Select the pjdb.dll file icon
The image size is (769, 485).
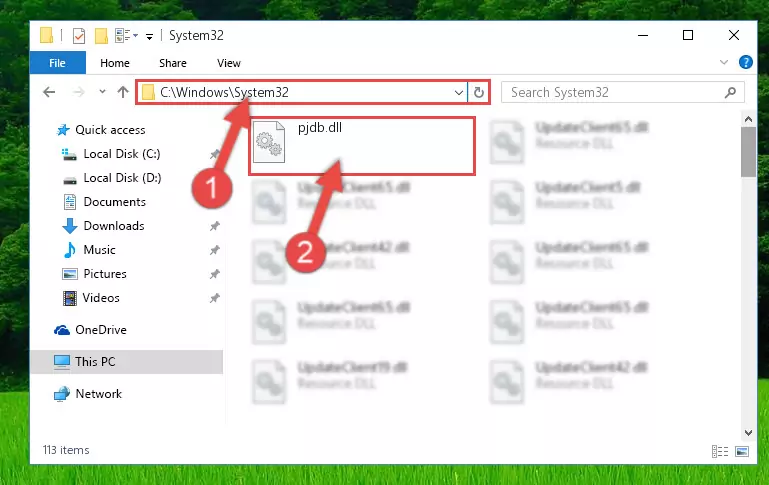(269, 142)
